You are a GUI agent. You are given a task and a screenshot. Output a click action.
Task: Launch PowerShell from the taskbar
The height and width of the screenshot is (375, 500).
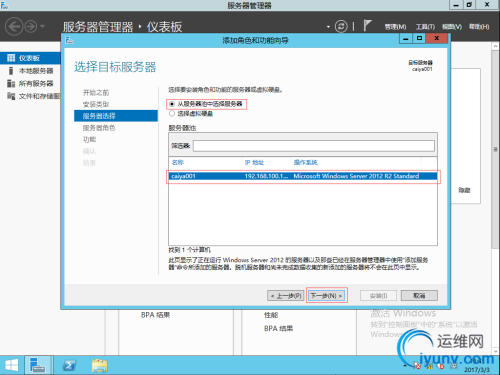pyautogui.click(x=69, y=366)
